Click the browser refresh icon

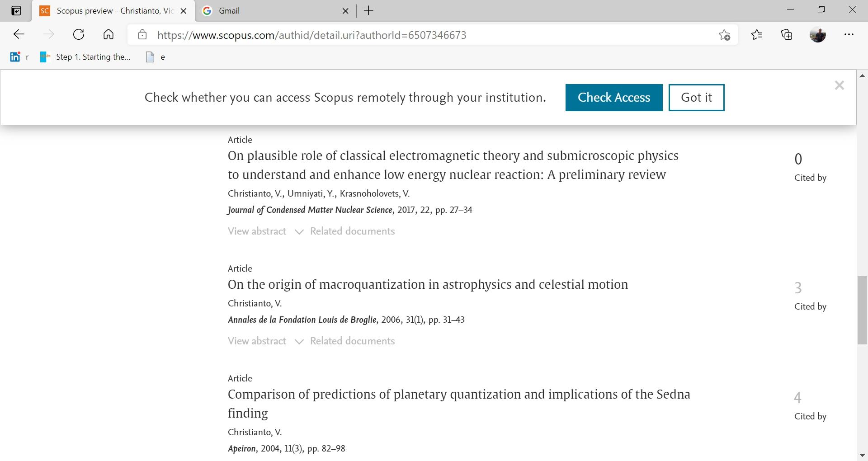pos(79,35)
